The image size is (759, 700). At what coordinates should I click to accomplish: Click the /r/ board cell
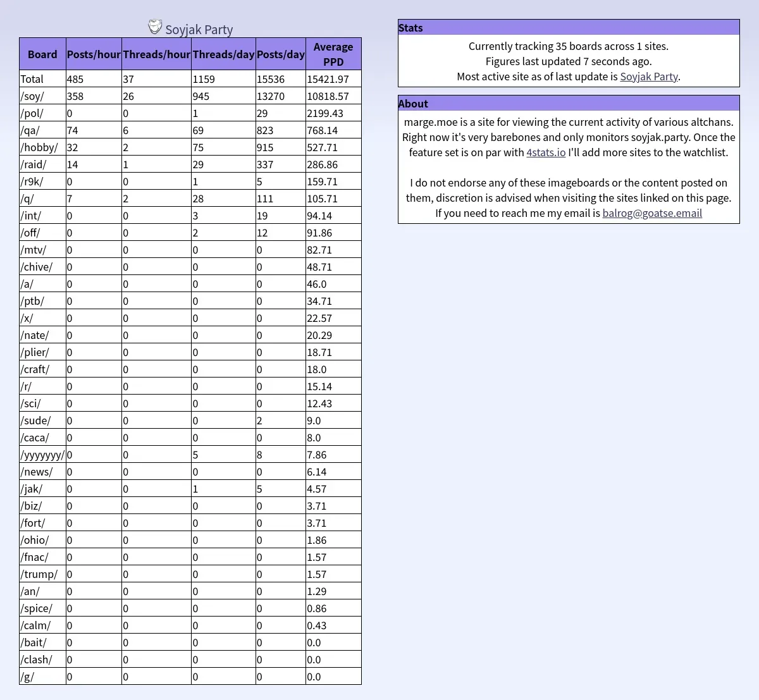(42, 386)
